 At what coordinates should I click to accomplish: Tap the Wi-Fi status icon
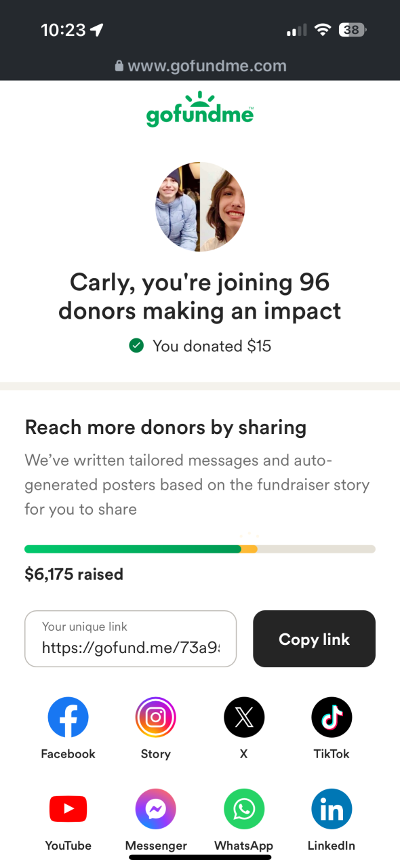coord(323,30)
